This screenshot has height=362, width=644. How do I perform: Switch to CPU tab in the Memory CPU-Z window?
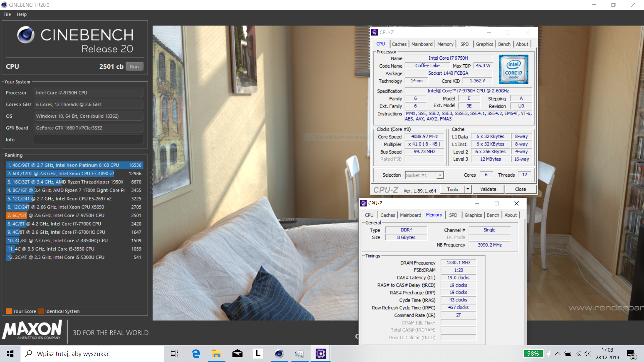pyautogui.click(x=369, y=215)
